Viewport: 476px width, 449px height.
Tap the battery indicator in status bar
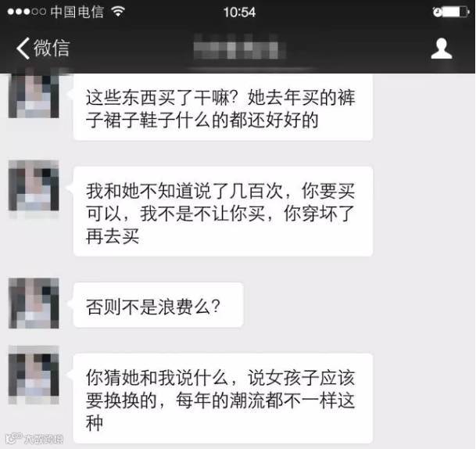pyautogui.click(x=456, y=13)
